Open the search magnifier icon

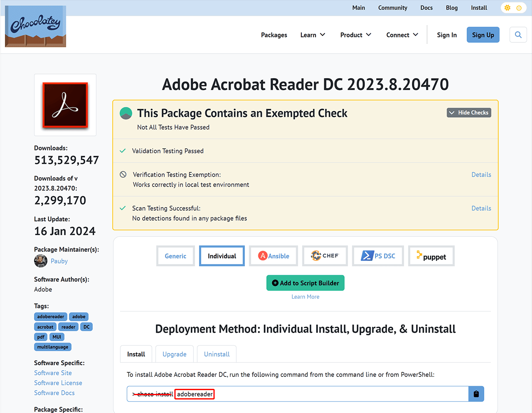(518, 35)
